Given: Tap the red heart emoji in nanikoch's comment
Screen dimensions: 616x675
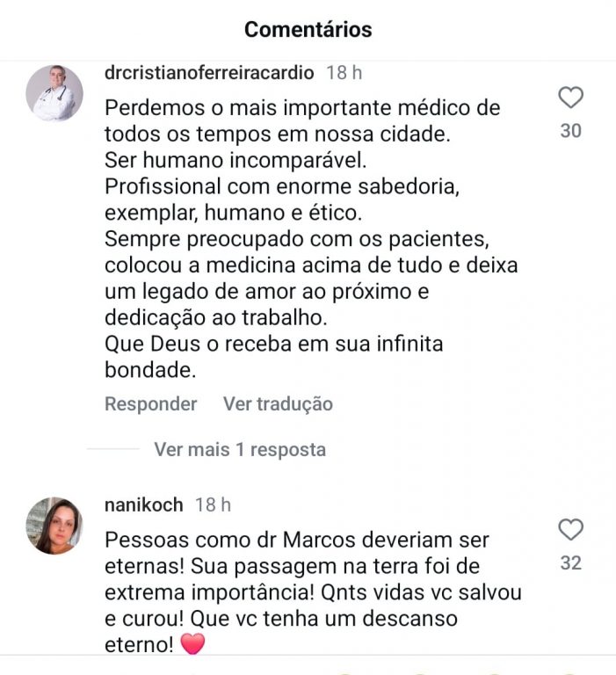Looking at the screenshot, I should tap(192, 644).
